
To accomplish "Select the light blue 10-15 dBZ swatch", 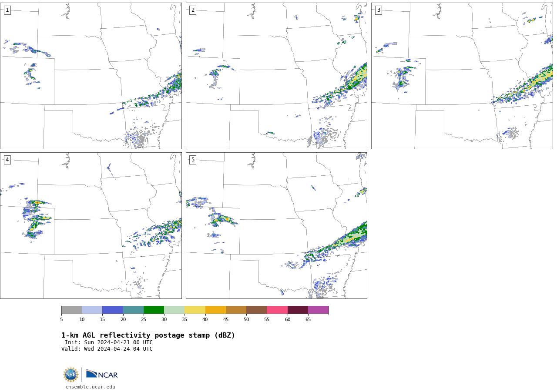I will tap(92, 310).
